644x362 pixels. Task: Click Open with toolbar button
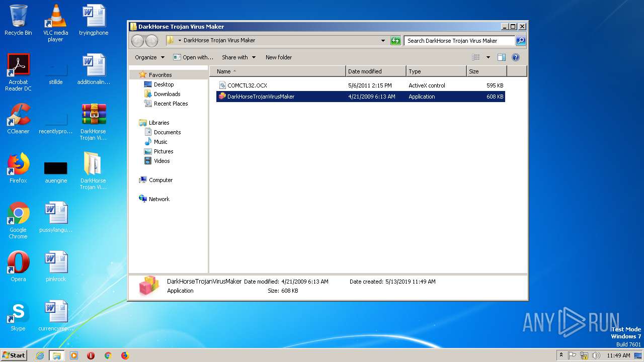[193, 57]
